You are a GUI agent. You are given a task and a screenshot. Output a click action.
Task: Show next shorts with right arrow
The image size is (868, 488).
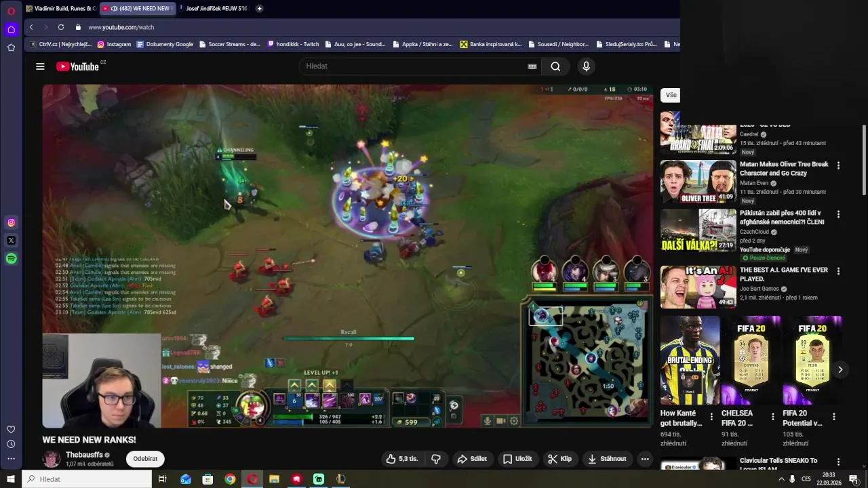point(840,369)
